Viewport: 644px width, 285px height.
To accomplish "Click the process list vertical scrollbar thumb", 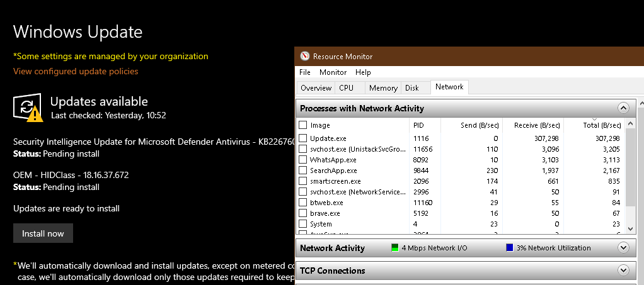I will (630, 167).
